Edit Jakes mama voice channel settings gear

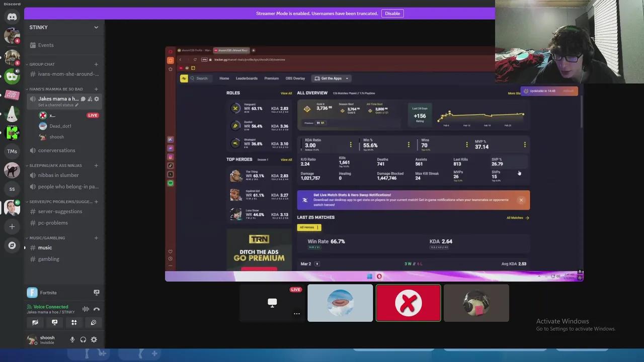(x=97, y=99)
